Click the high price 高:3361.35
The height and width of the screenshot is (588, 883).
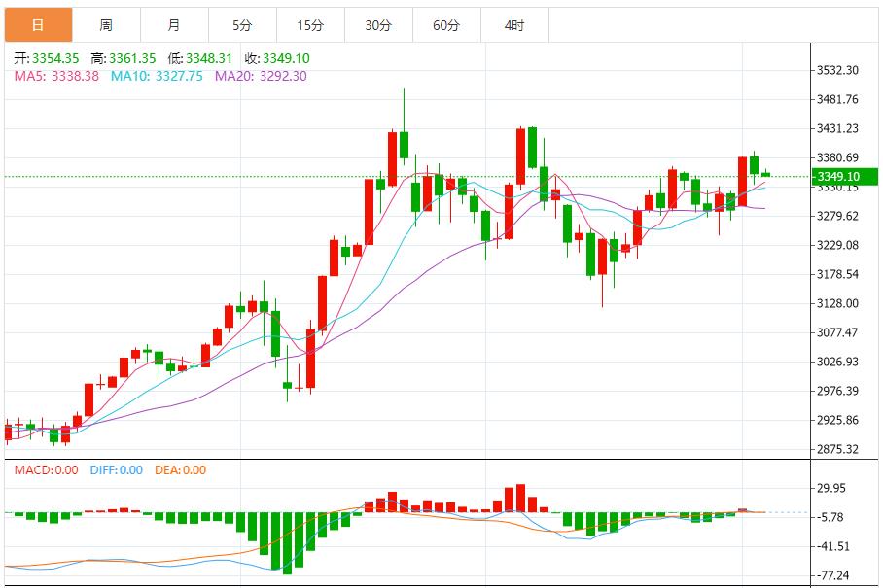pyautogui.click(x=124, y=58)
